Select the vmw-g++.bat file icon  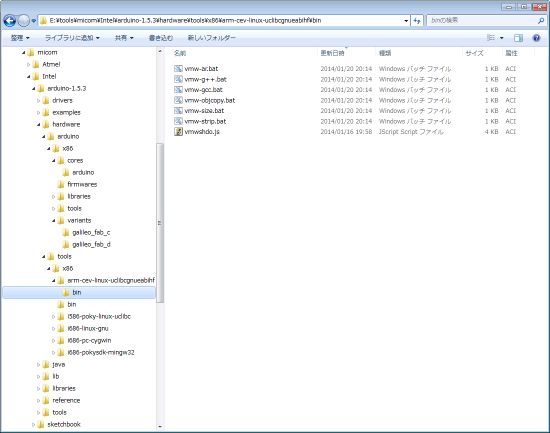178,79
